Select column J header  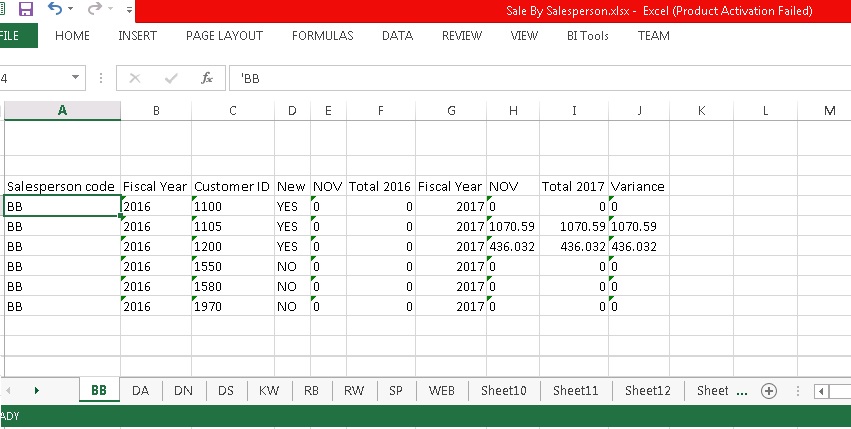(639, 111)
